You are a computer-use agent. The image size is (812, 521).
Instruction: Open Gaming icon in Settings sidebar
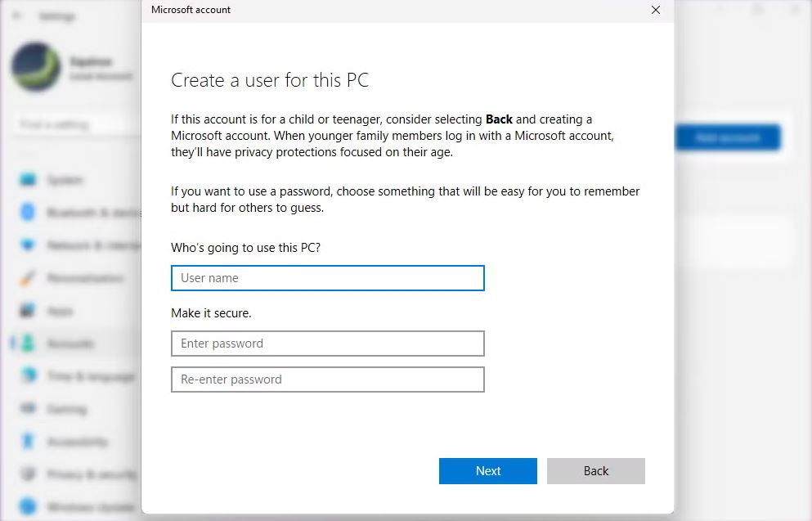[x=28, y=409]
